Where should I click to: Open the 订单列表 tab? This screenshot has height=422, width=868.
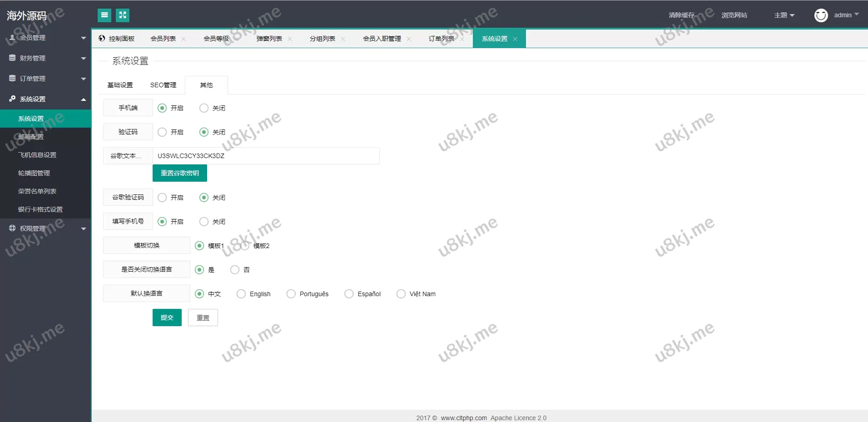(440, 38)
